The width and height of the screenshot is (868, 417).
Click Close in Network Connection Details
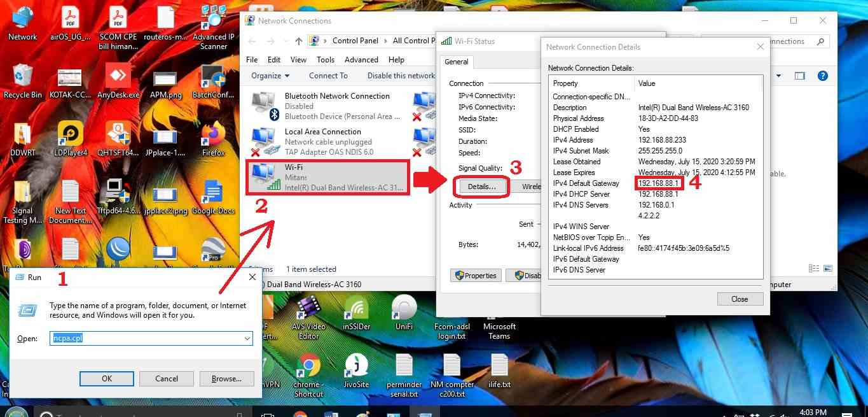pyautogui.click(x=740, y=299)
